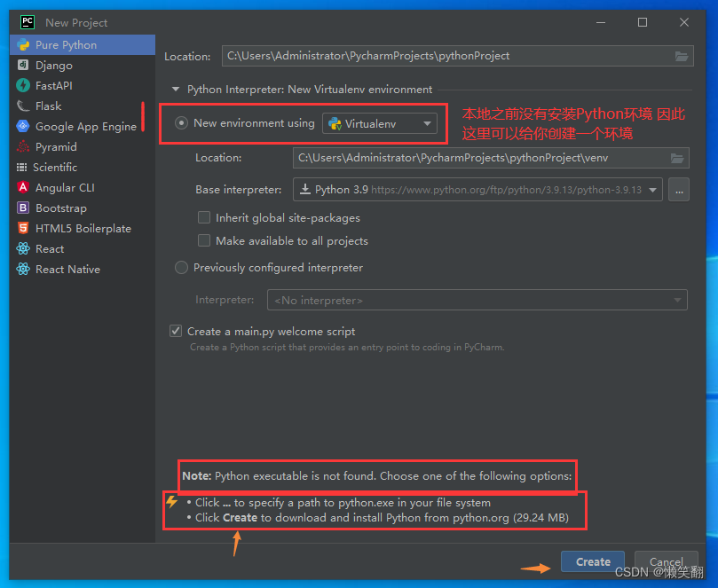718x588 pixels.
Task: Select New environment using radio button
Action: (181, 123)
